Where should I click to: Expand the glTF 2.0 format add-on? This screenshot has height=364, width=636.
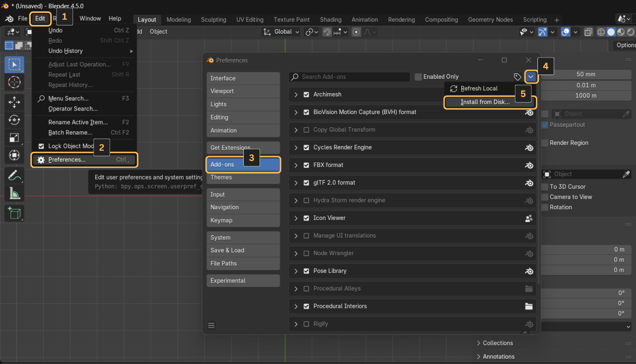pyautogui.click(x=296, y=183)
